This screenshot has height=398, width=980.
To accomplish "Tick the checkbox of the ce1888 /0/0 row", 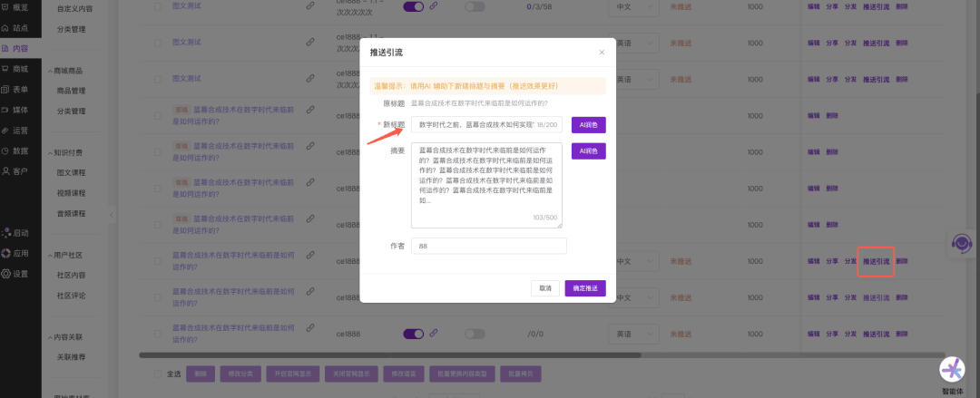I will pyautogui.click(x=158, y=334).
